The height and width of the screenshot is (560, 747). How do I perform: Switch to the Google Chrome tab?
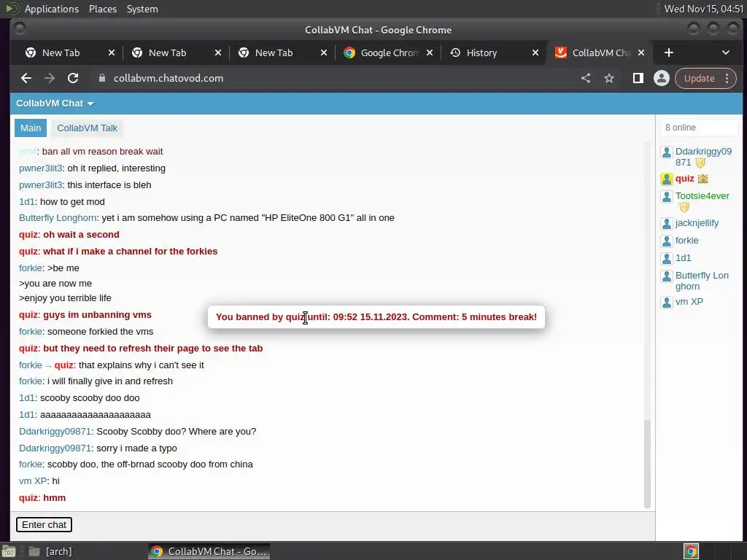click(390, 52)
